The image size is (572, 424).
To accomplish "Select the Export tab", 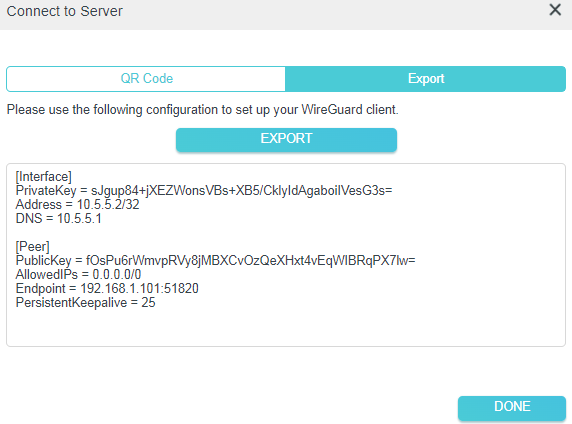I will (426, 79).
